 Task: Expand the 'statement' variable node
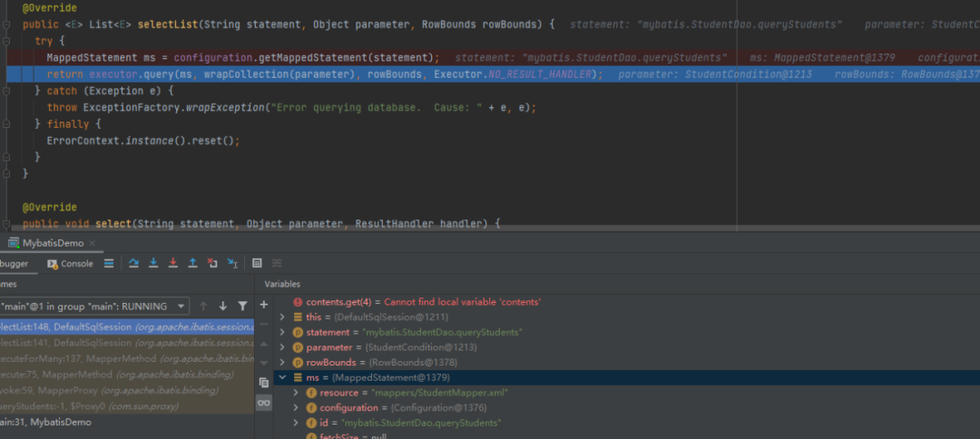point(282,332)
